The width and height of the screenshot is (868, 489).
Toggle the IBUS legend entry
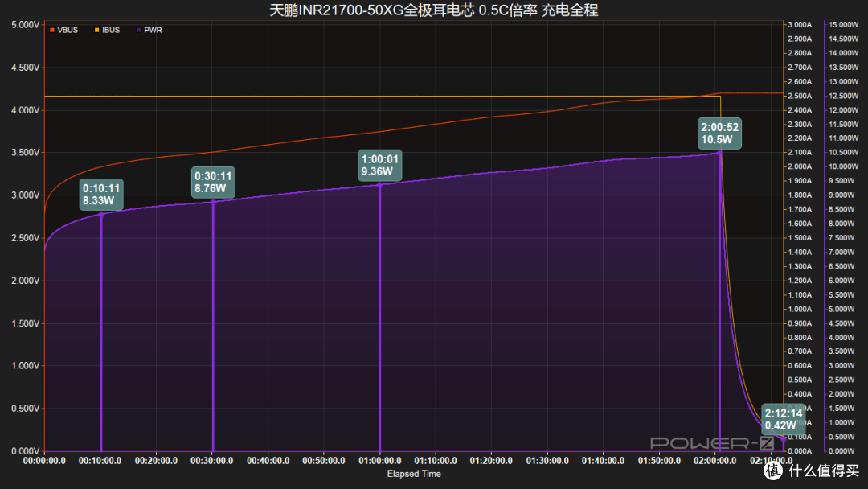tap(108, 30)
